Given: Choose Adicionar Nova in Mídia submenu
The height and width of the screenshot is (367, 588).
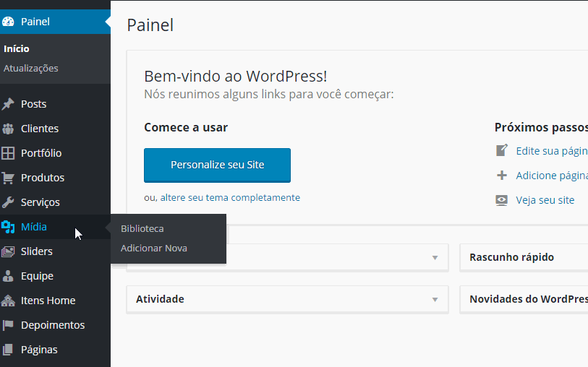Looking at the screenshot, I should tap(154, 248).
